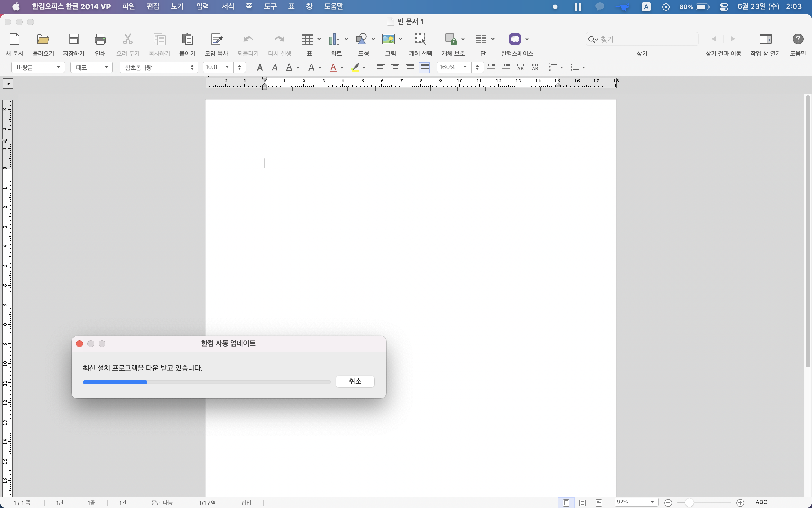Open the 바탕글 style dropdown
Image resolution: width=812 pixels, height=508 pixels.
click(x=38, y=67)
